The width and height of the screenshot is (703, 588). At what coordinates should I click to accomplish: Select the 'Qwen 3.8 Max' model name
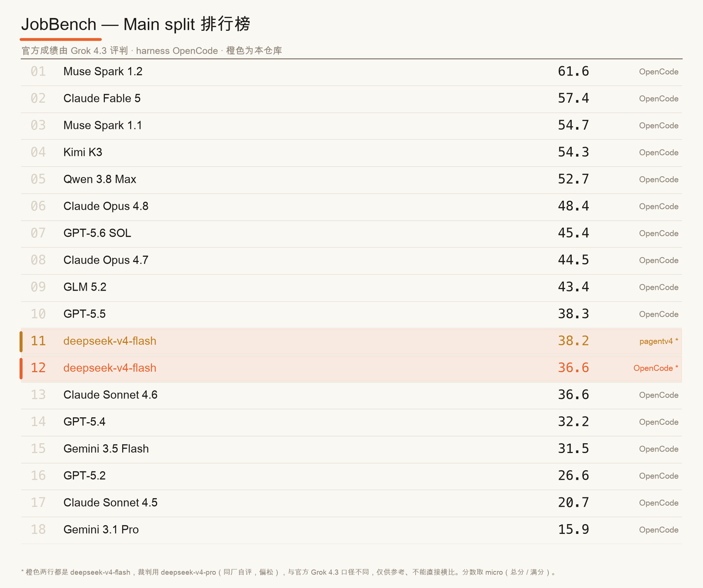coord(100,179)
